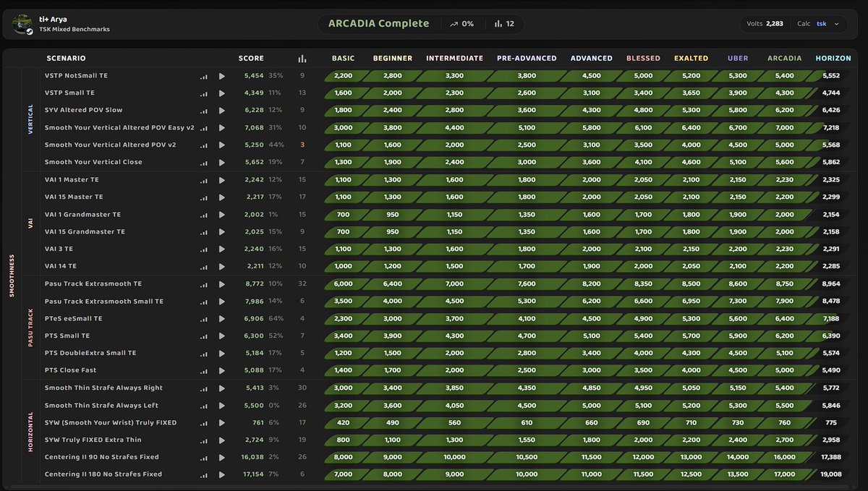Click the horizon threshold 19,008 value
868x491 pixels.
[832, 475]
